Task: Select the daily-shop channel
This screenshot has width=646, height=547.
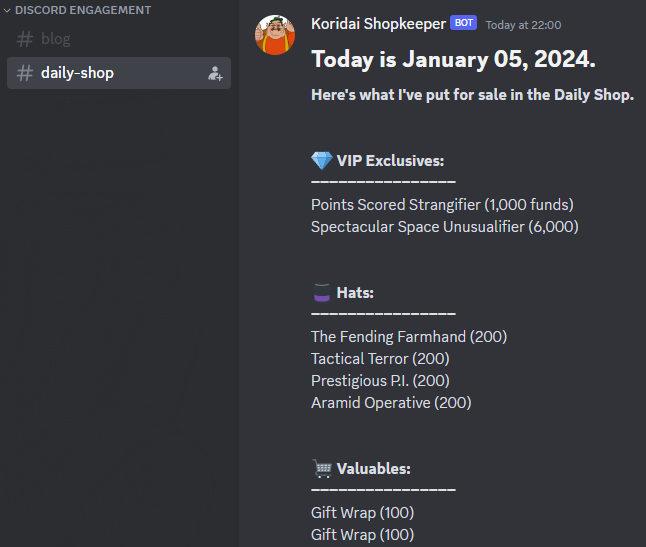Action: (77, 73)
